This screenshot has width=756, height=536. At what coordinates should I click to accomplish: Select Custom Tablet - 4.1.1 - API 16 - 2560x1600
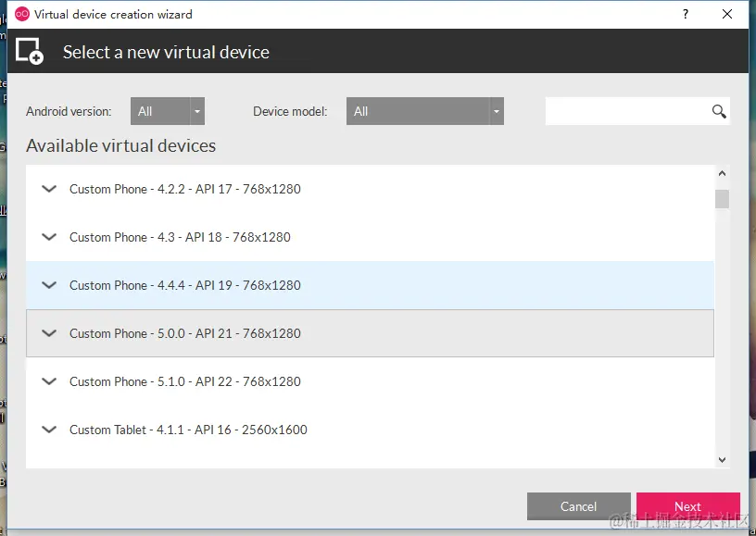pyautogui.click(x=370, y=430)
